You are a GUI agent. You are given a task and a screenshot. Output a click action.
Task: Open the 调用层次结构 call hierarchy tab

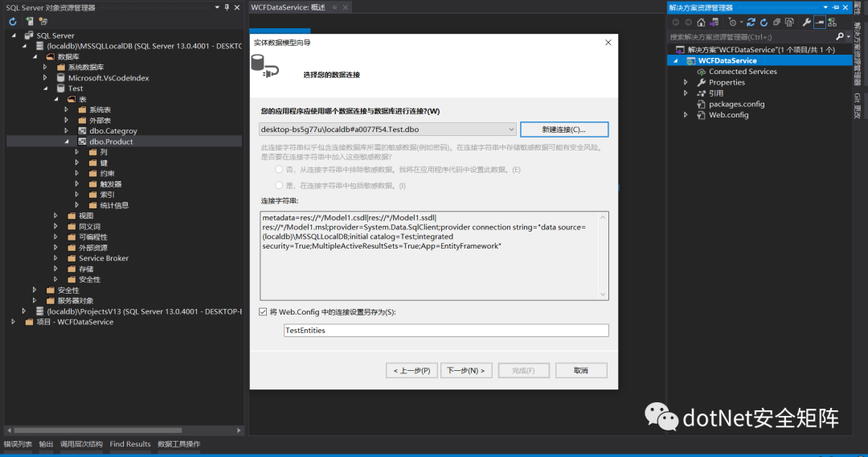(x=81, y=443)
